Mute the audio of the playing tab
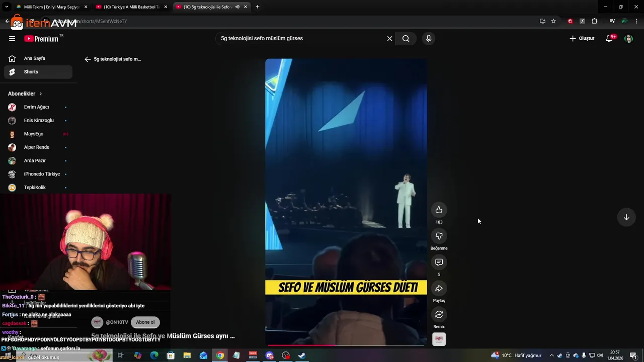Viewport: 644px width, 362px height. [237, 7]
